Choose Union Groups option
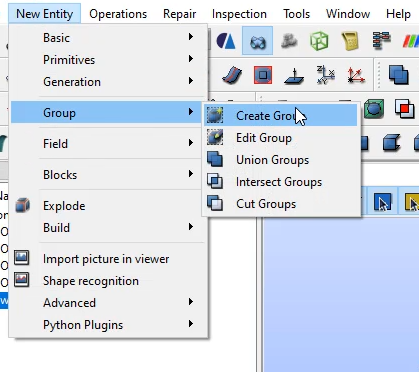 click(x=281, y=160)
